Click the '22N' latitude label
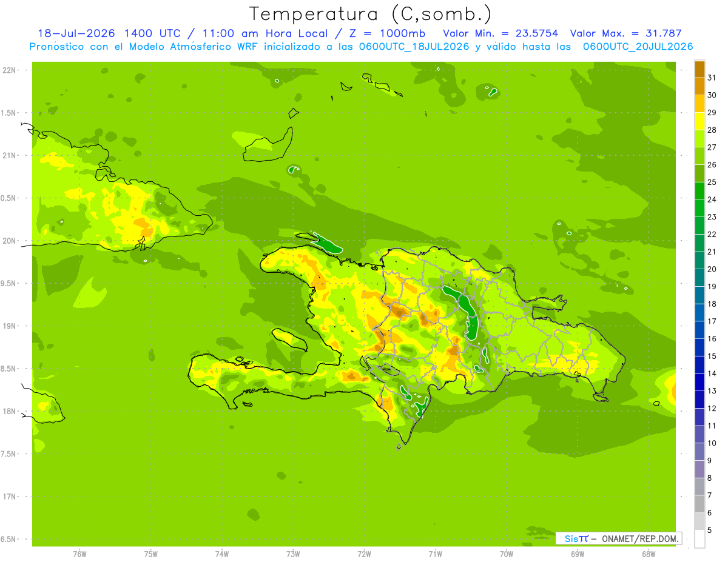This screenshot has width=728, height=562. tap(10, 70)
